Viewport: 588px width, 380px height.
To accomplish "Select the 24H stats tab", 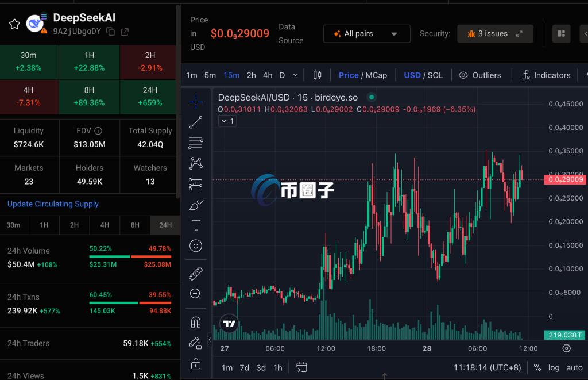I will click(165, 225).
